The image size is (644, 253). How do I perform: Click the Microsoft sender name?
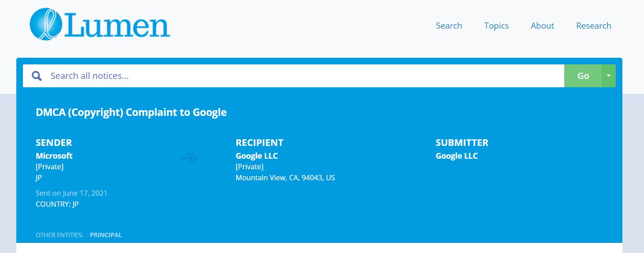point(54,156)
